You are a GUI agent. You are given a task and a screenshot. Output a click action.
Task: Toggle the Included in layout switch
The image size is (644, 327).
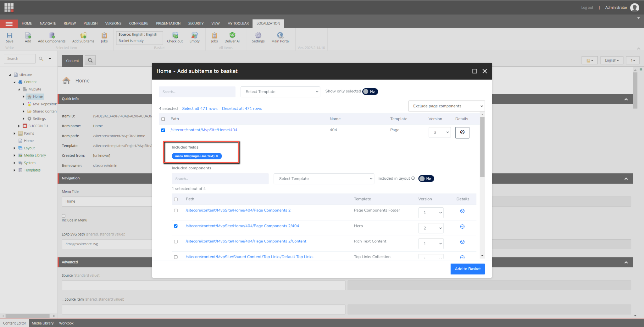click(x=426, y=178)
